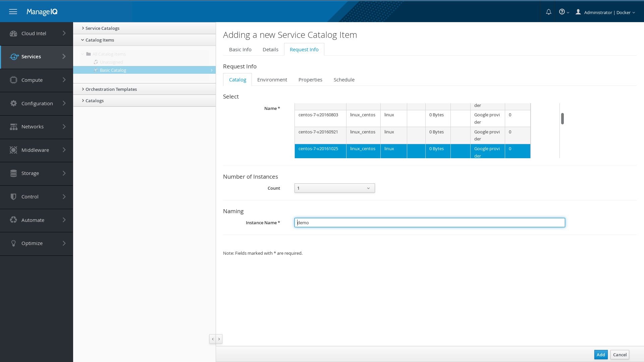
Task: Expand the Optimize submenu chevron
Action: pos(64,243)
